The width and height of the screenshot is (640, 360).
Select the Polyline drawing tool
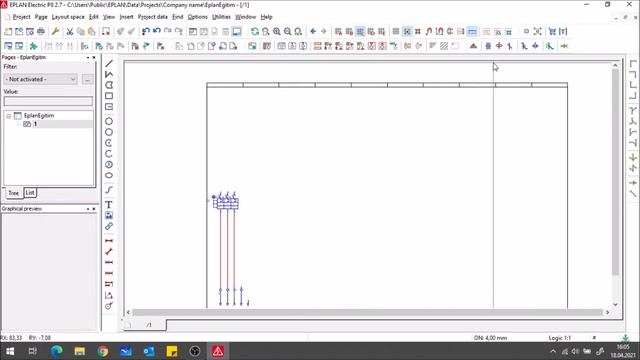click(109, 74)
